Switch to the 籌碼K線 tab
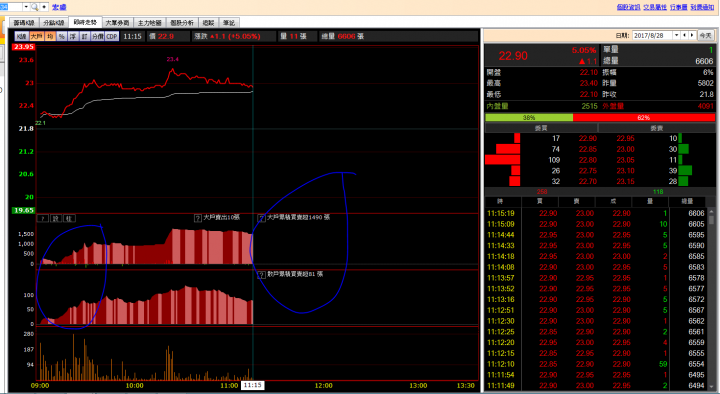The image size is (720, 394). (x=23, y=23)
